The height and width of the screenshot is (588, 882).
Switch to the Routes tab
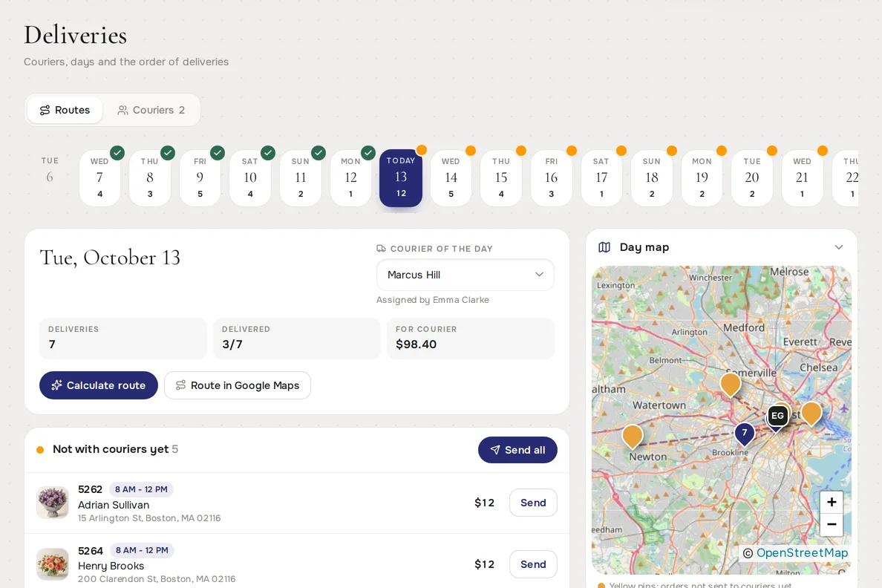[65, 110]
